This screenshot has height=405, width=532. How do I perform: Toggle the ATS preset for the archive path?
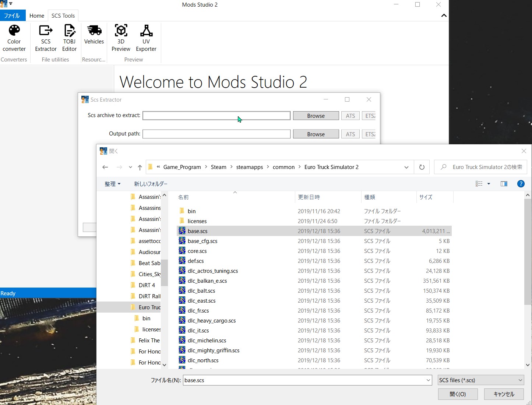pos(350,115)
